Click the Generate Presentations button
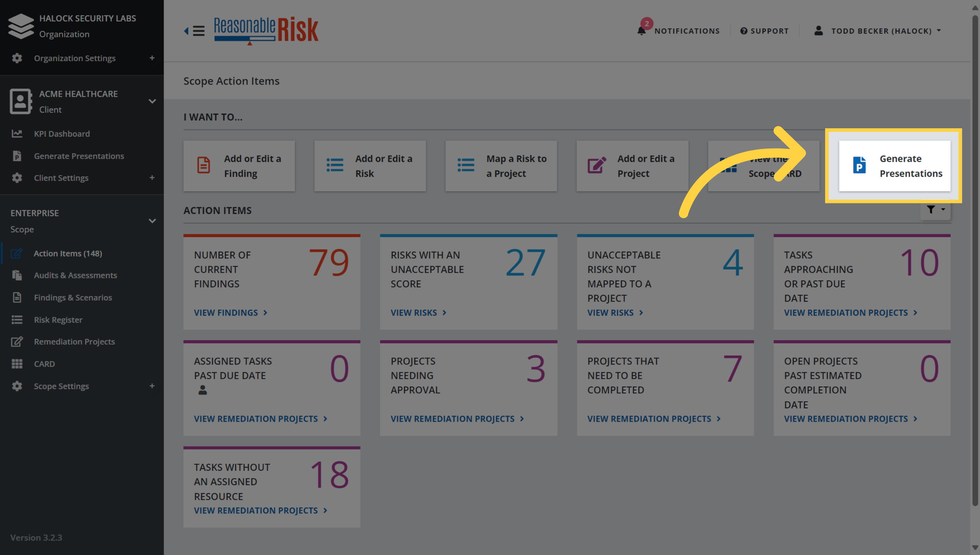Screen dimensions: 980x555 pos(895,166)
